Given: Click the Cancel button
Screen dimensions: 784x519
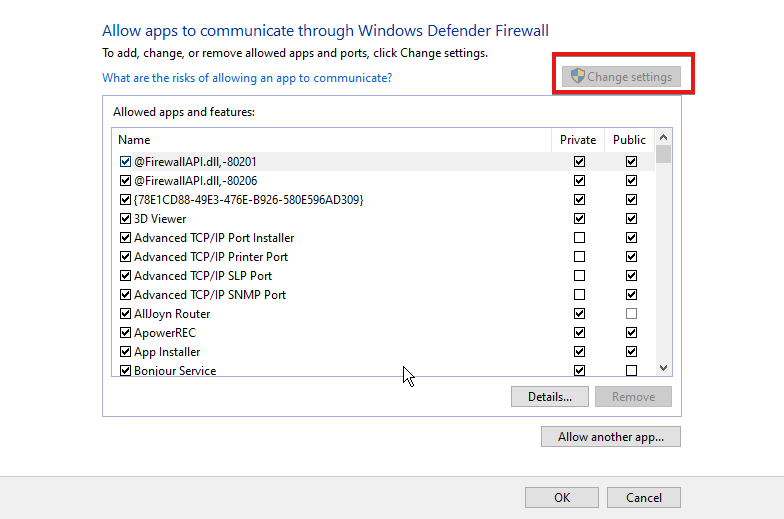Looking at the screenshot, I should point(644,498).
